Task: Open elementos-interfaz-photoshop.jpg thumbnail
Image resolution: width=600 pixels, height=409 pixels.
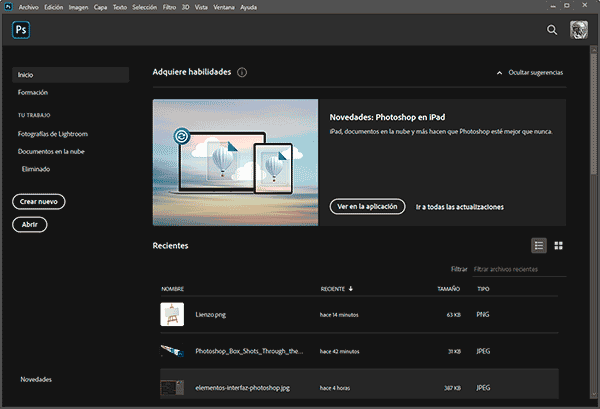Action: [172, 388]
